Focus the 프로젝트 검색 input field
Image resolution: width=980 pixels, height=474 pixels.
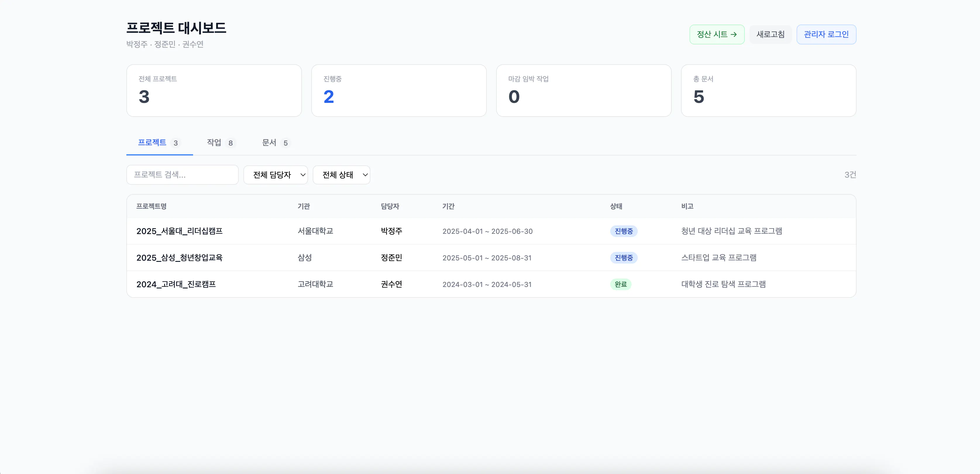pos(183,175)
